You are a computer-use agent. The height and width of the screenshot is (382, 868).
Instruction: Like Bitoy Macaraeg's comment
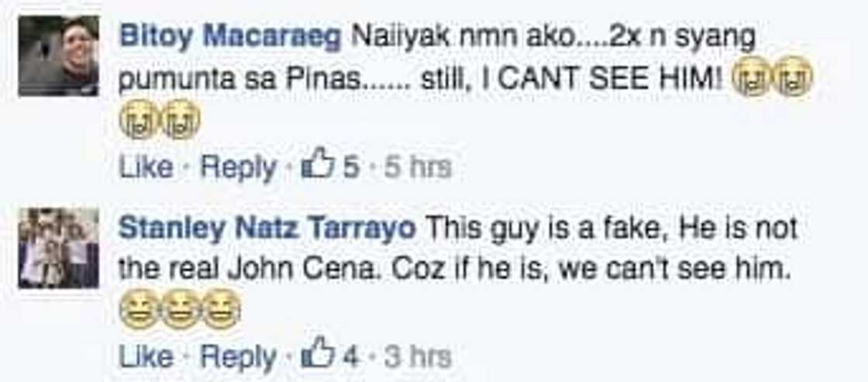(x=146, y=167)
